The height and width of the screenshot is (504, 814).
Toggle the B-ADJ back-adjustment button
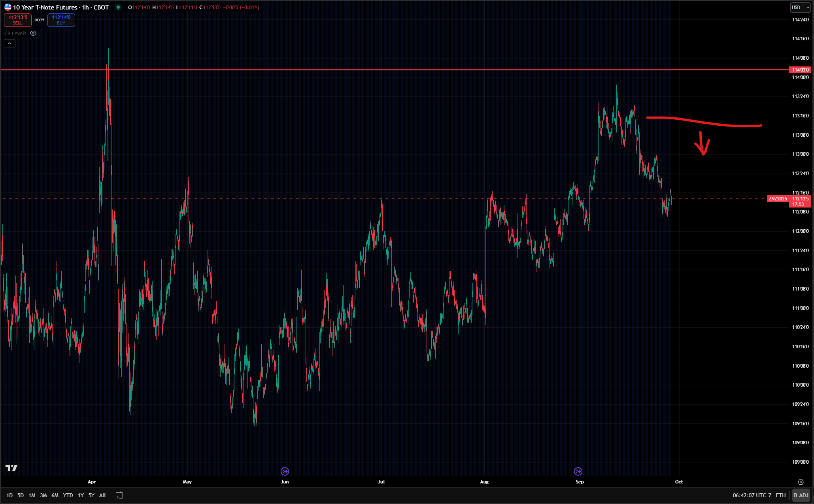(x=801, y=495)
